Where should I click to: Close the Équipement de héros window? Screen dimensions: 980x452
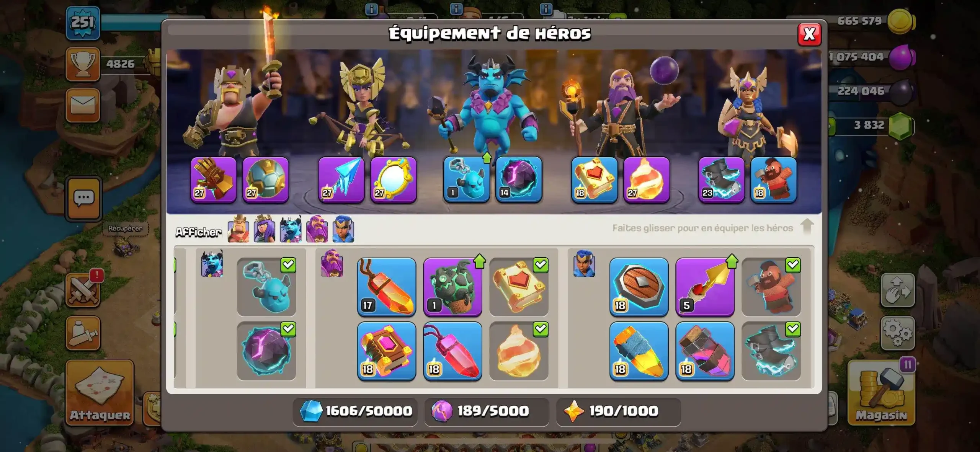pyautogui.click(x=809, y=34)
